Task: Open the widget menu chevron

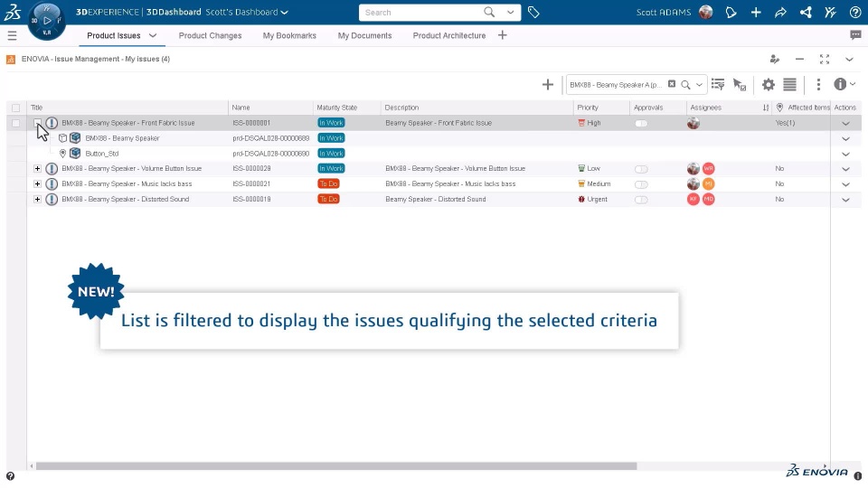Action: (849, 60)
